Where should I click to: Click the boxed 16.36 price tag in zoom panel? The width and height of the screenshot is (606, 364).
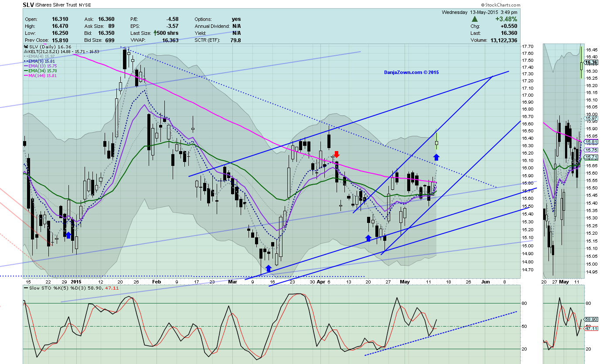click(591, 62)
